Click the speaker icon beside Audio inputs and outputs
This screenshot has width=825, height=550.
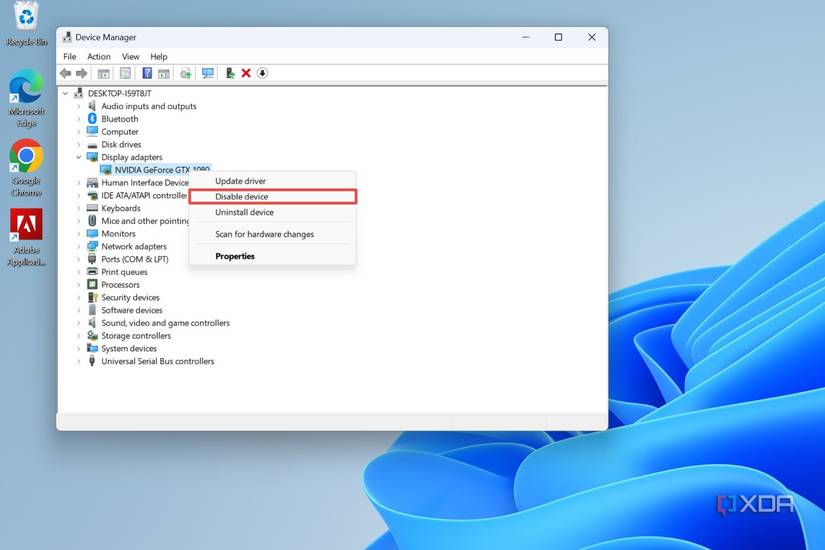pos(92,106)
